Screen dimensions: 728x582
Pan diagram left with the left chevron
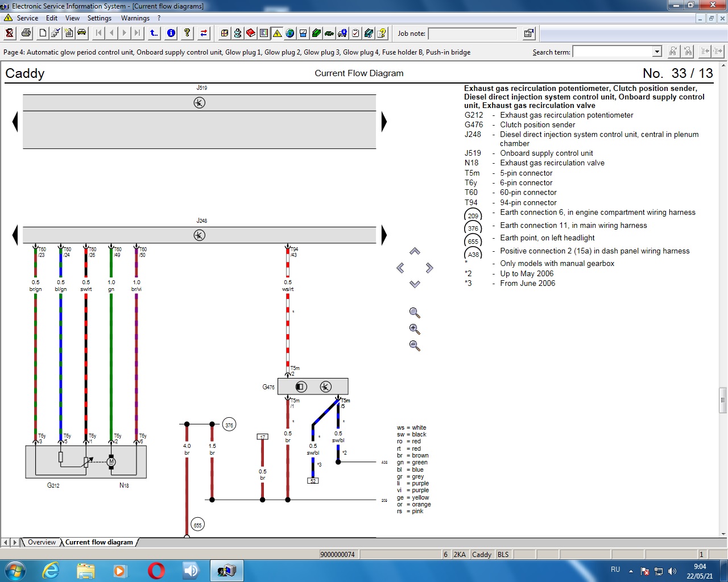(x=400, y=268)
